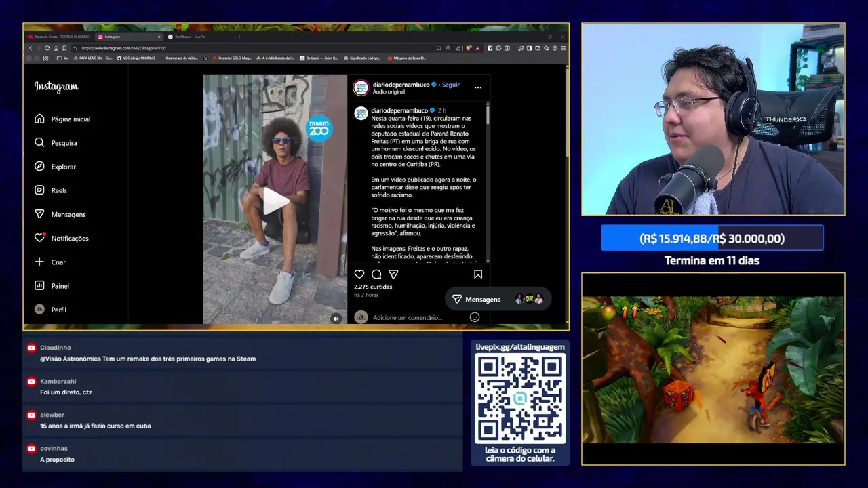Click the apps grid icon in bookmarks bar
The height and width of the screenshot is (488, 868).
(45, 58)
